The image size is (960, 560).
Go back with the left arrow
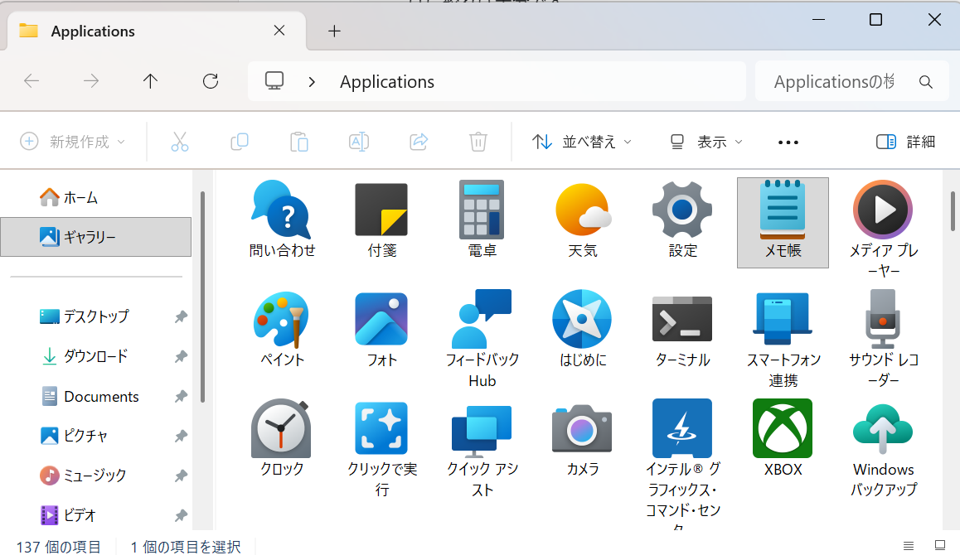(x=32, y=81)
